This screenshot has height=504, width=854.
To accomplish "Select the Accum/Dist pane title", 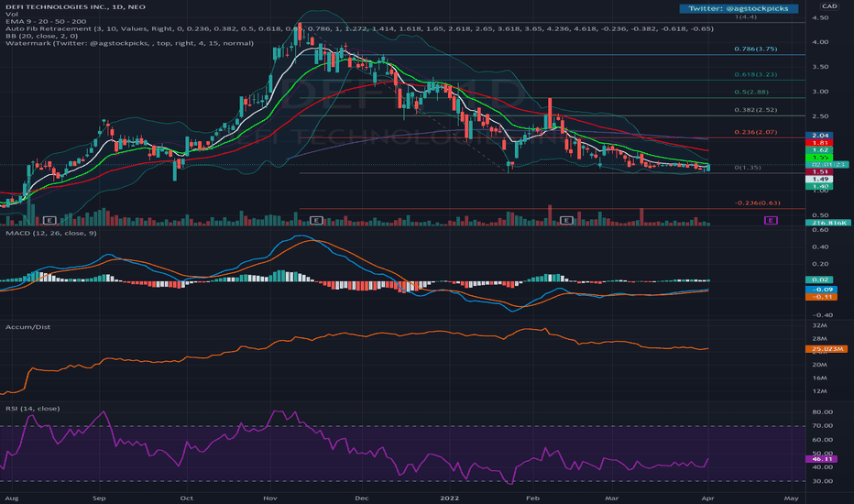I will [x=27, y=327].
